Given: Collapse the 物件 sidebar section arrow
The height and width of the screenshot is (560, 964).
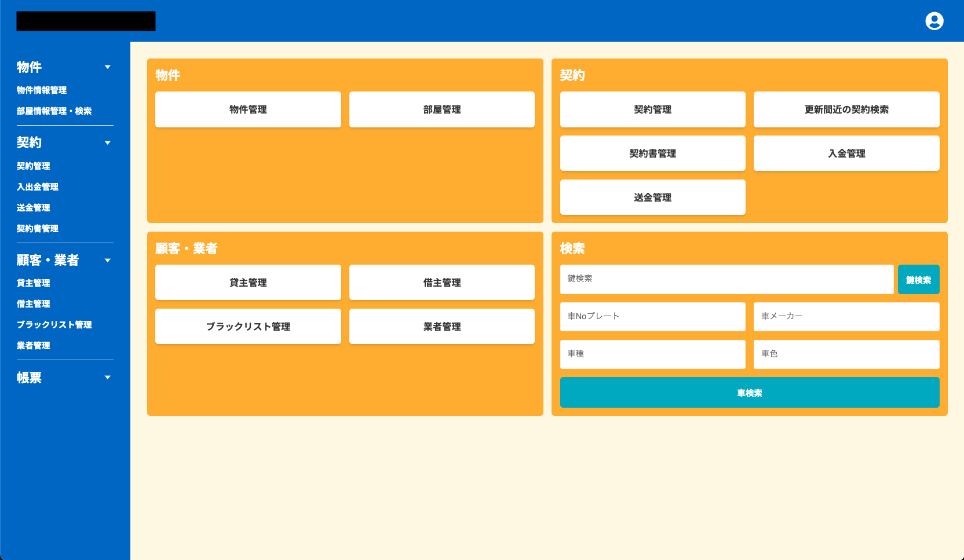Looking at the screenshot, I should point(107,67).
